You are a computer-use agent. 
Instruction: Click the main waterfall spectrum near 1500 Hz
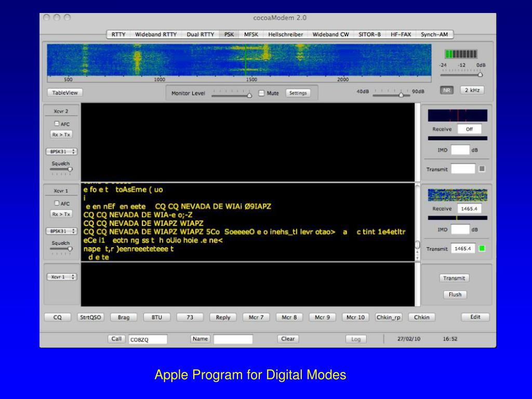(251, 60)
